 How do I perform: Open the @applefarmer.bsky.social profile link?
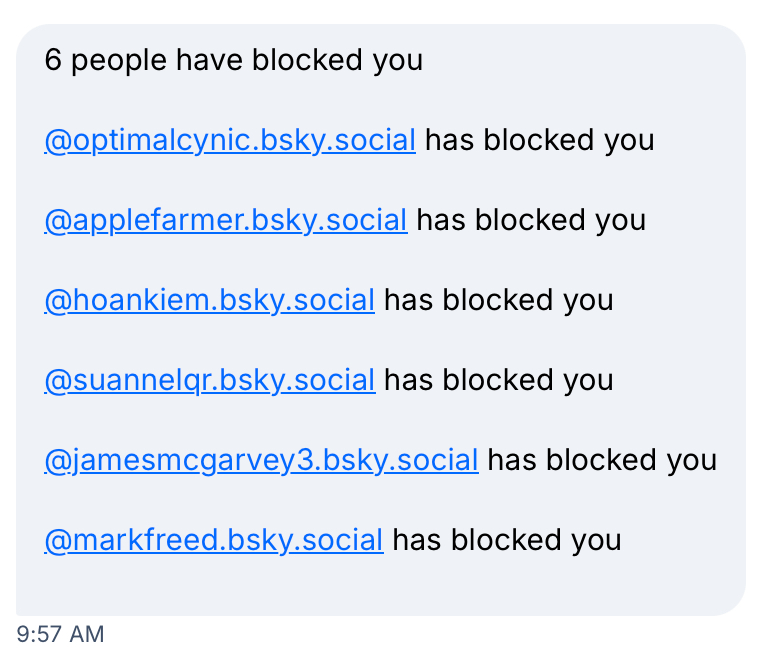(x=225, y=220)
